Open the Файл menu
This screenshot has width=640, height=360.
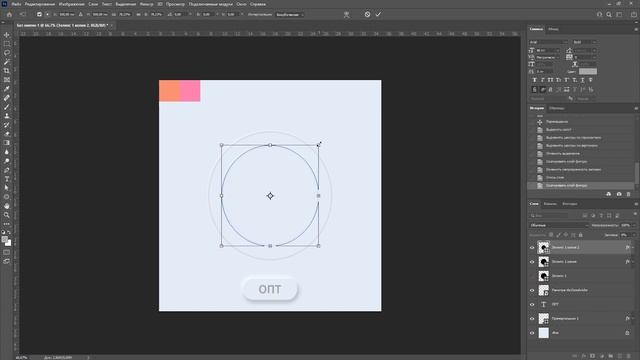pos(16,4)
